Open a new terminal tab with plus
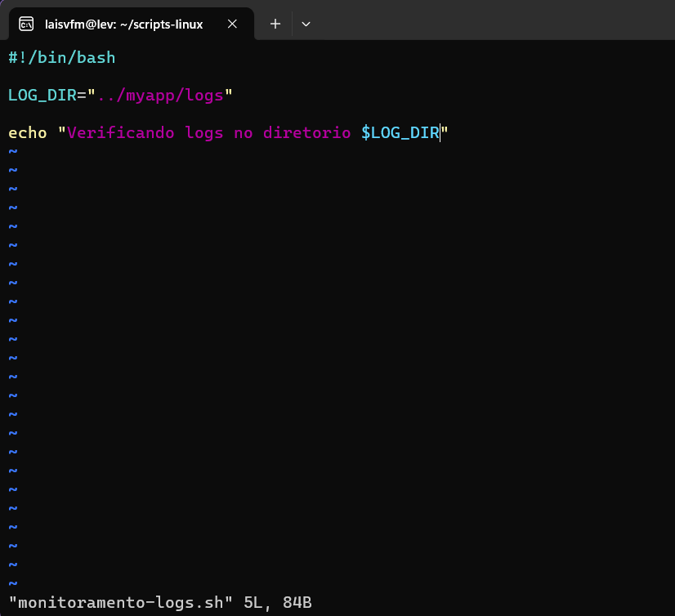Image resolution: width=675 pixels, height=616 pixels. pyautogui.click(x=275, y=24)
